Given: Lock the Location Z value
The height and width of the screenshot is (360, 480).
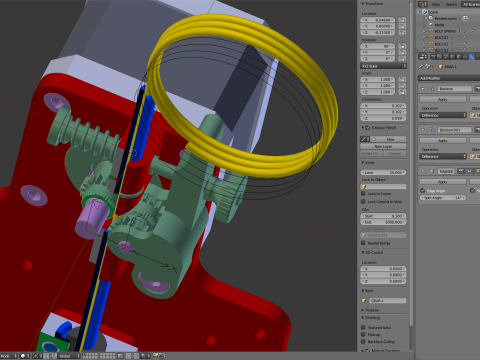Looking at the screenshot, I should (x=402, y=32).
